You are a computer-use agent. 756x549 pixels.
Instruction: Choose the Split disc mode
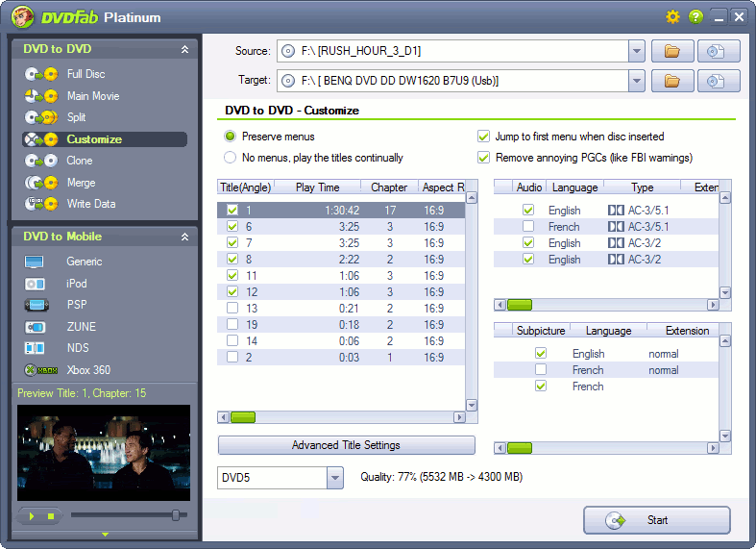click(76, 117)
